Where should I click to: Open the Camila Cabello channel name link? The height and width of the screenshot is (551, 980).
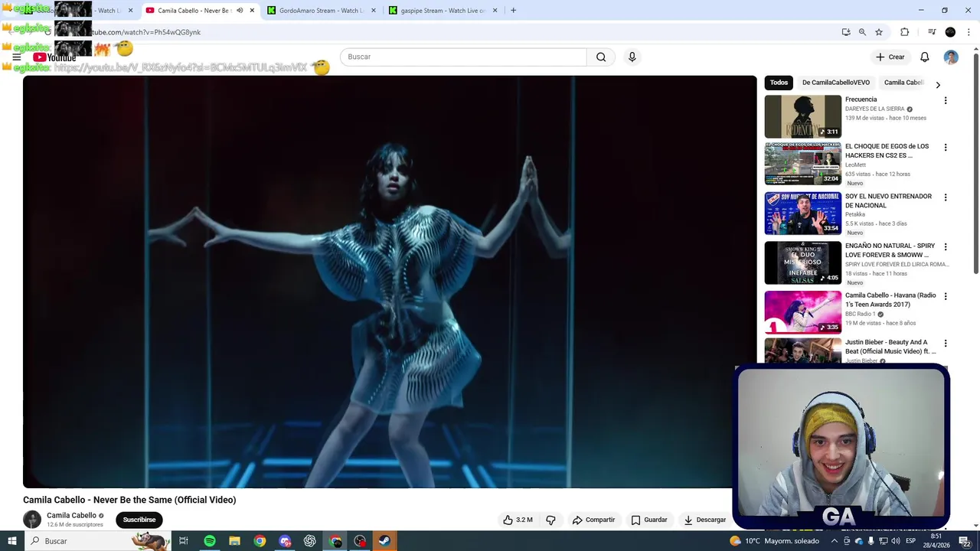tap(71, 515)
